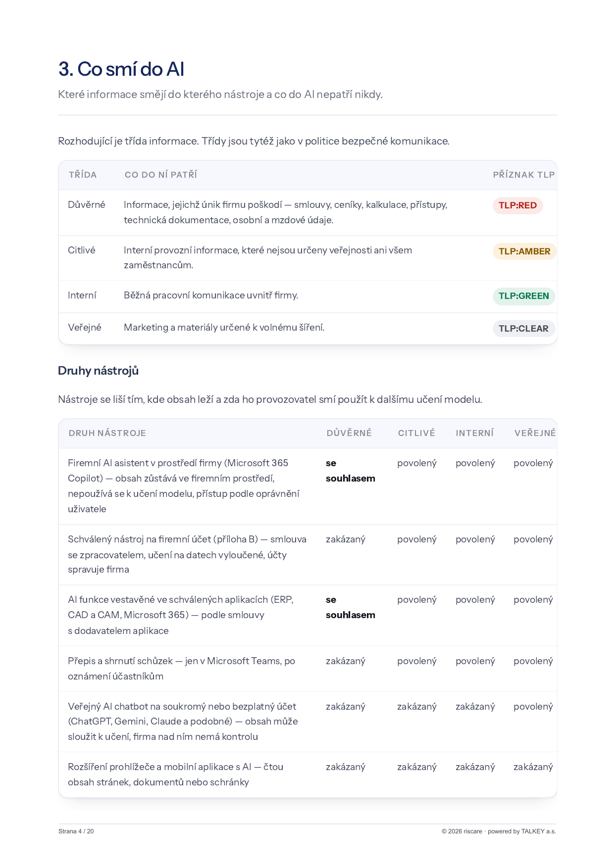This screenshot has height=868, width=615.
Task: Click the 'Důvěrné' class row label
Action: pos(87,205)
